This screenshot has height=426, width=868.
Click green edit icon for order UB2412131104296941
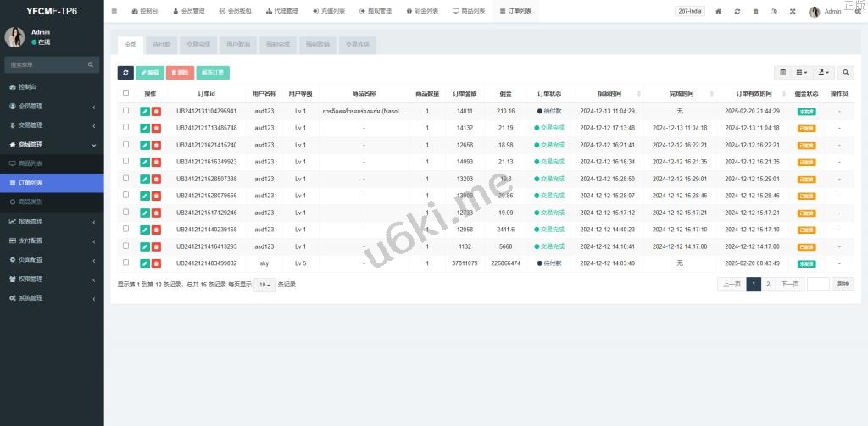click(145, 111)
